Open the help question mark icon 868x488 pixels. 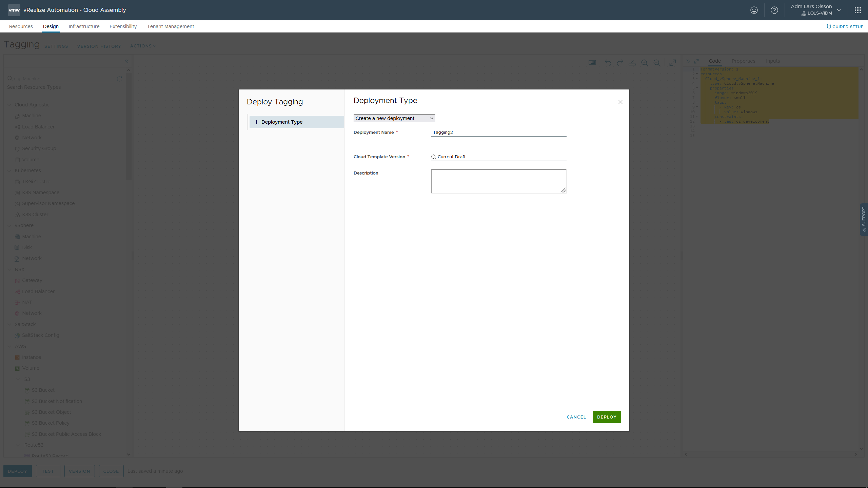[x=774, y=10]
